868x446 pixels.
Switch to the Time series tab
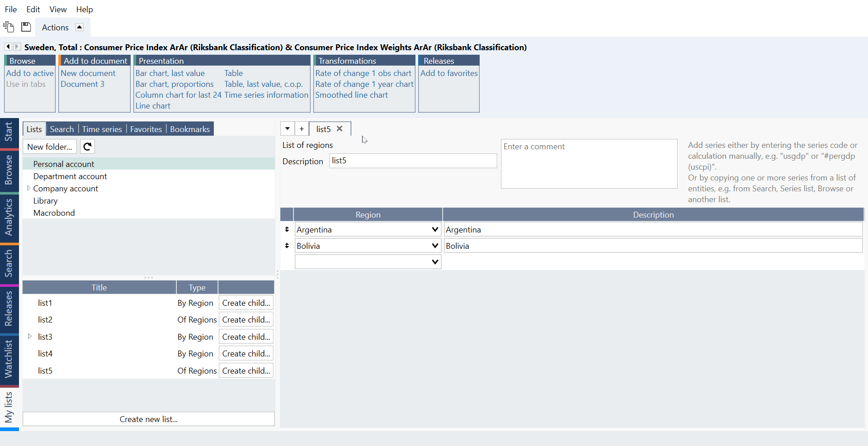click(102, 129)
